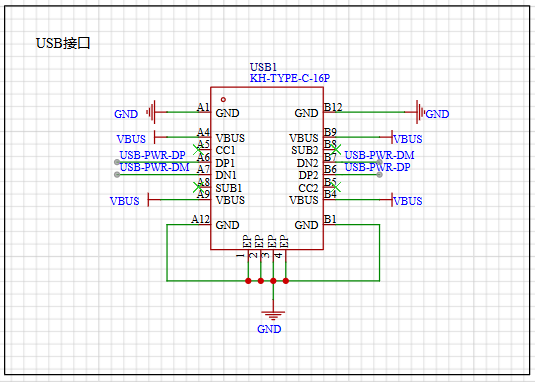This screenshot has height=382, width=535.
Task: Select the GND symbol on pin A1
Action: tap(156, 112)
